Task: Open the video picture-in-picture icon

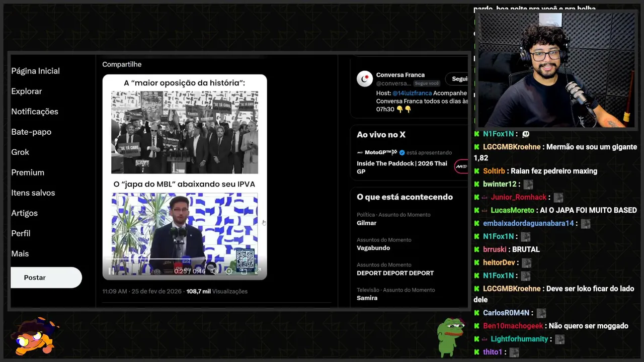Action: point(244,271)
